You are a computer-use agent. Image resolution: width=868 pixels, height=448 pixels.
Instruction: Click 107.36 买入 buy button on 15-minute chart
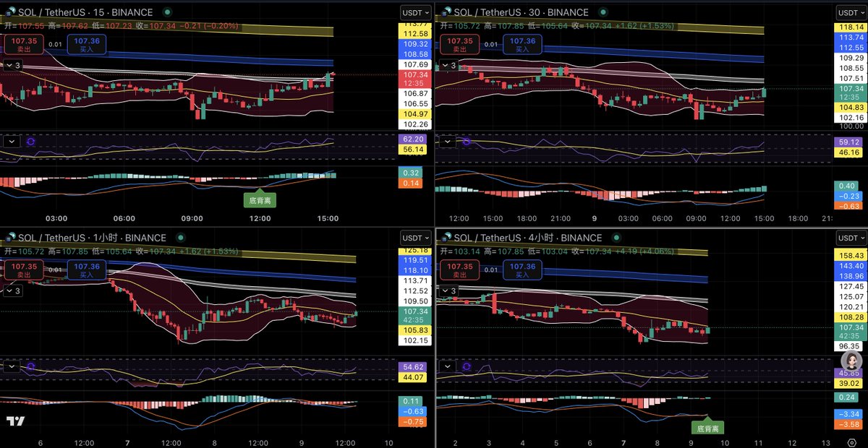pos(86,44)
